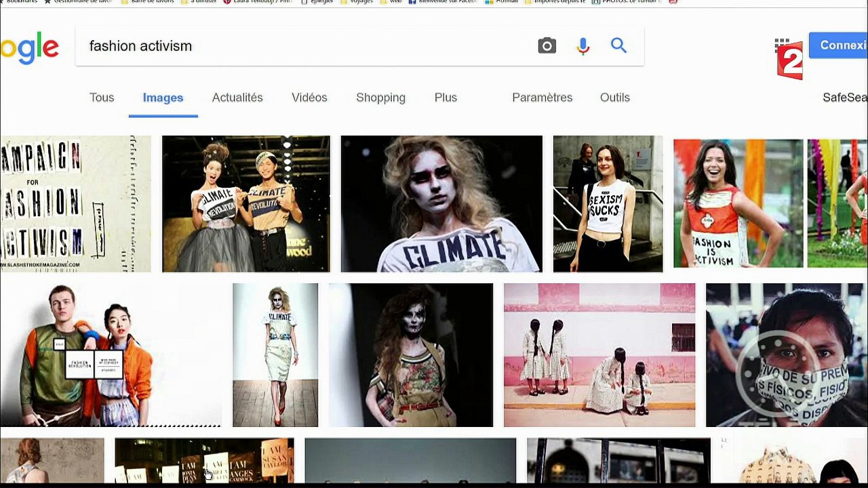Expand the Plus menu

pyautogui.click(x=446, y=98)
